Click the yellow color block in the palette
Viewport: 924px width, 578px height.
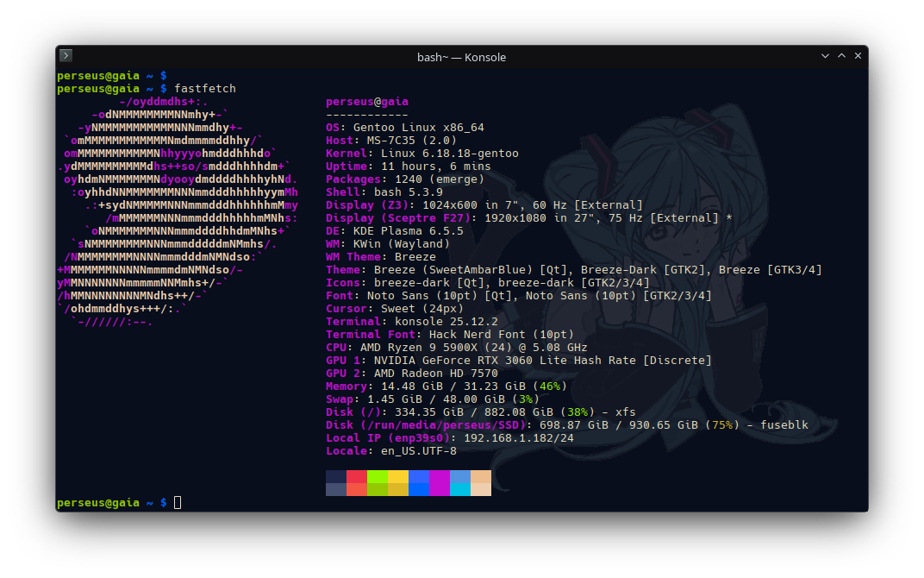point(397,483)
